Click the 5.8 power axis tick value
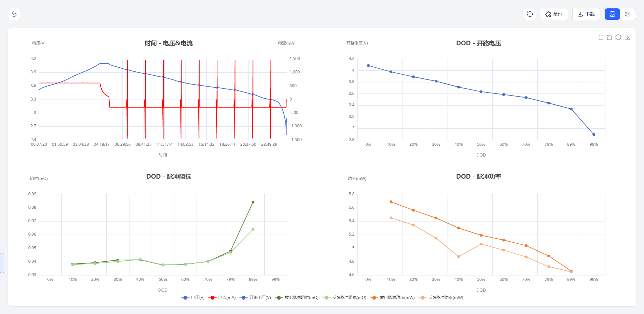 [x=352, y=194]
